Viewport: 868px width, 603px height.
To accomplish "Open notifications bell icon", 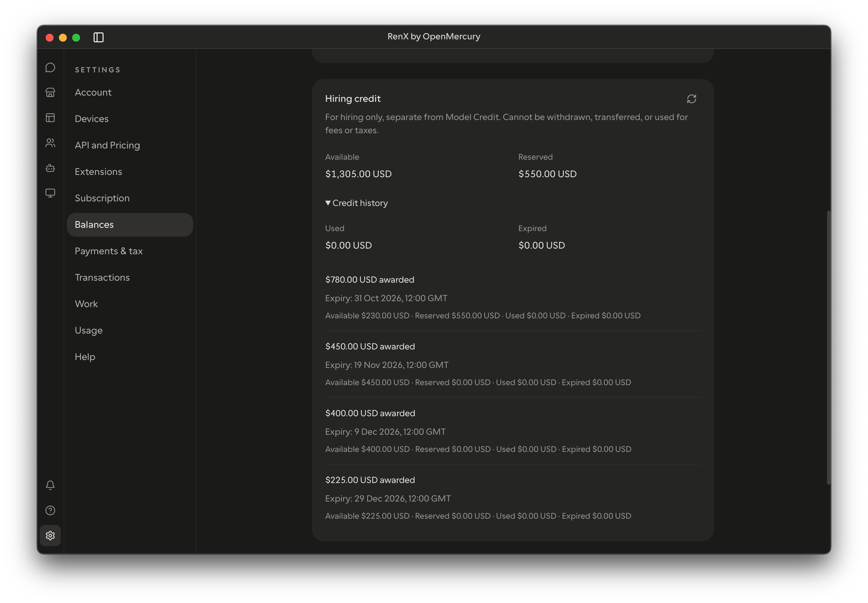I will [x=50, y=485].
